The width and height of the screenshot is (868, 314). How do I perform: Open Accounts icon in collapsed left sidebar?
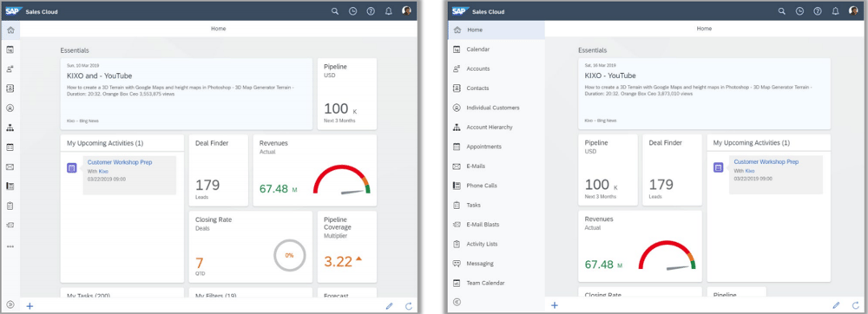coord(10,69)
